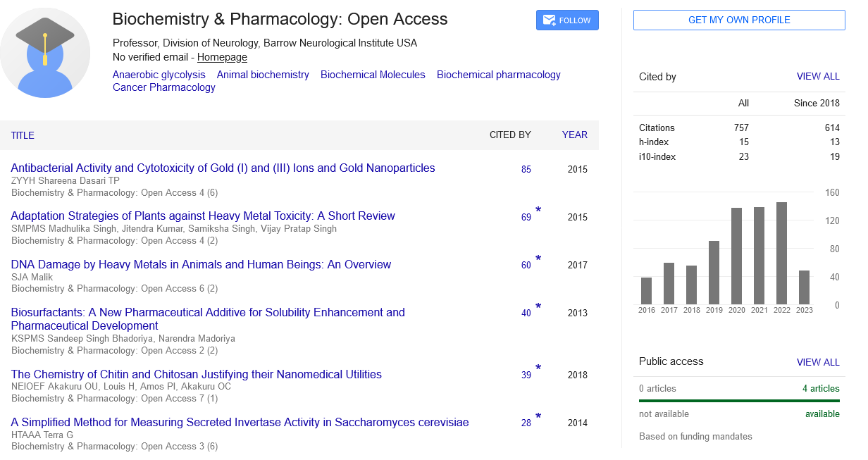
Task: Click the envelope icon on Follow button
Action: (549, 20)
